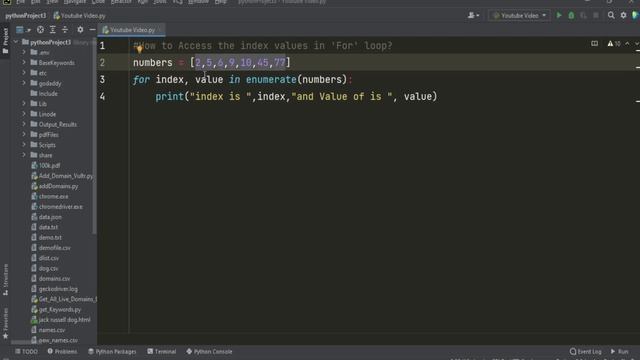Select names.csv file
The image size is (640, 360).
click(x=48, y=330)
